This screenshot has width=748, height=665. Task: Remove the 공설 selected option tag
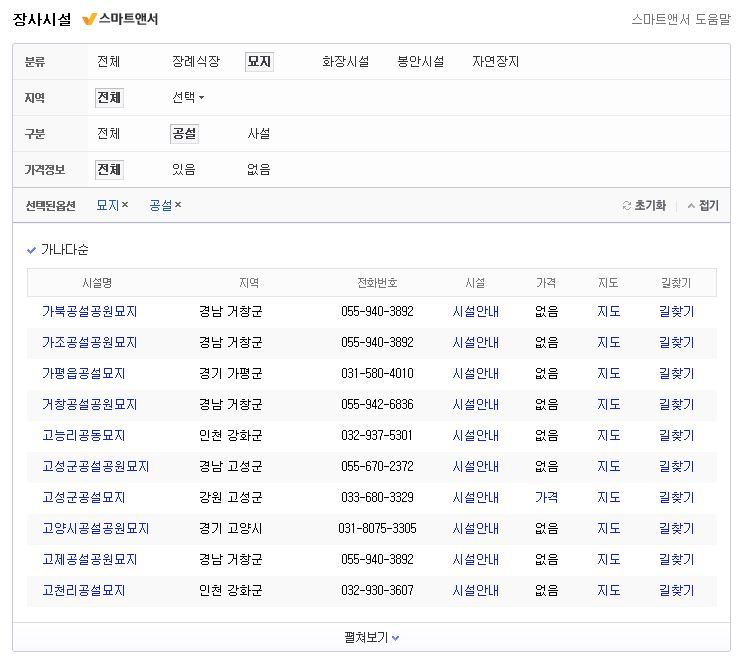[178, 205]
